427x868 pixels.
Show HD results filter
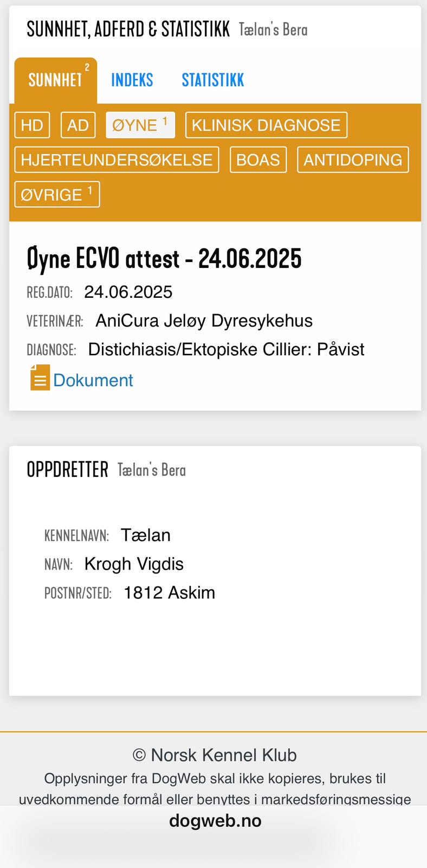coord(32,125)
